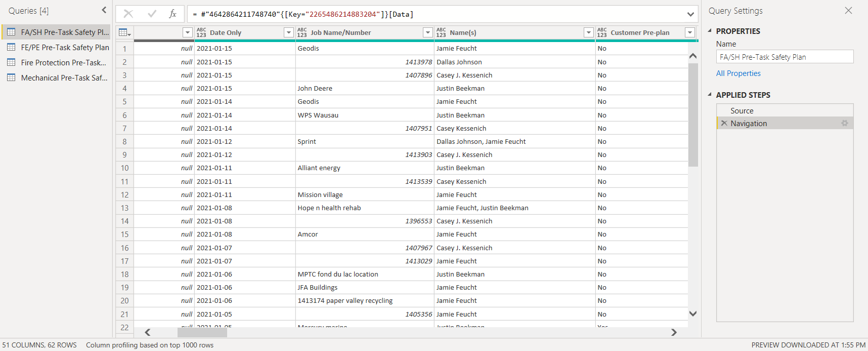This screenshot has width=868, height=351.
Task: Click 'PREVIEW DOWNLOADED AT 1:55 PM' status
Action: click(x=808, y=345)
